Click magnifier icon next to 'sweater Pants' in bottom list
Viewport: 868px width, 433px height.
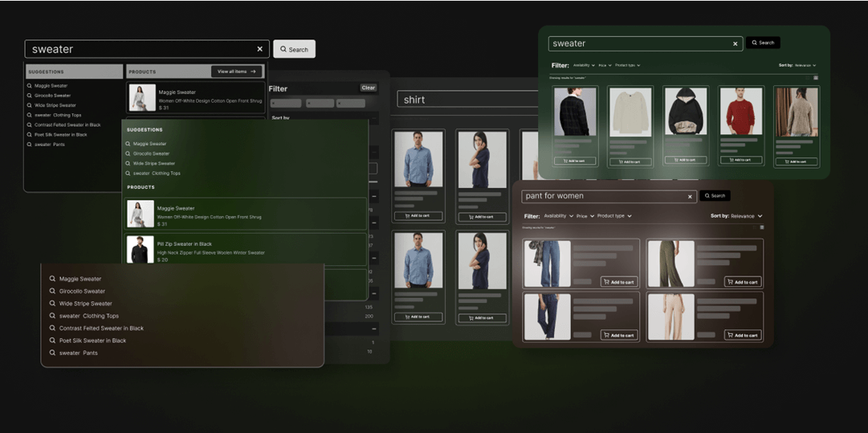(52, 353)
